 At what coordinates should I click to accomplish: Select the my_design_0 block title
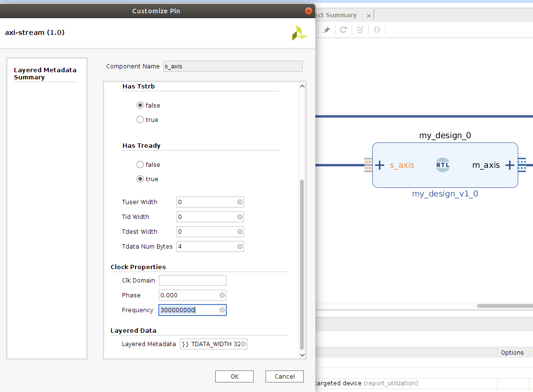click(444, 135)
